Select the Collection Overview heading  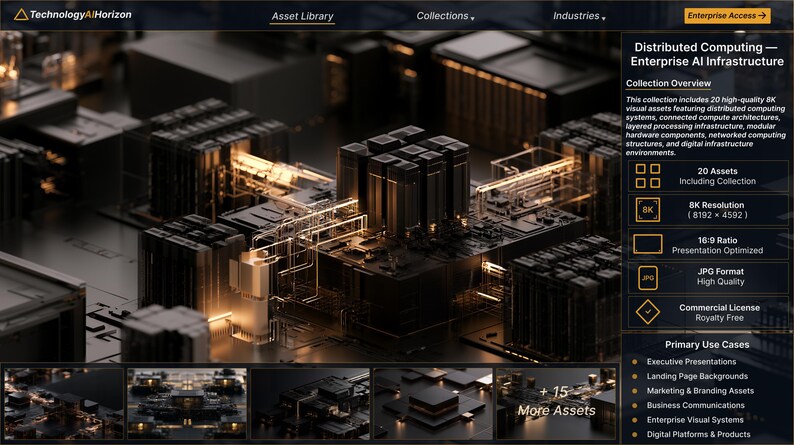coord(668,83)
